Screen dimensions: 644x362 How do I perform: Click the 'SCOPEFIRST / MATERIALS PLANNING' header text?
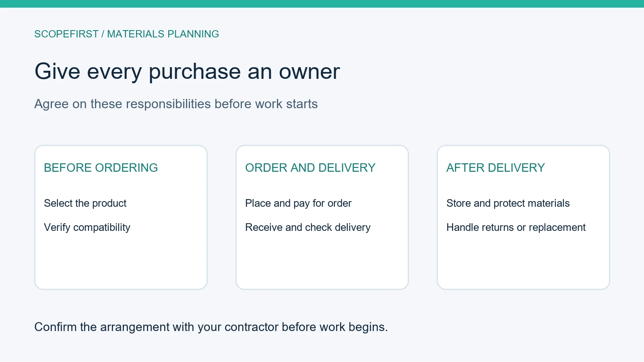(126, 34)
